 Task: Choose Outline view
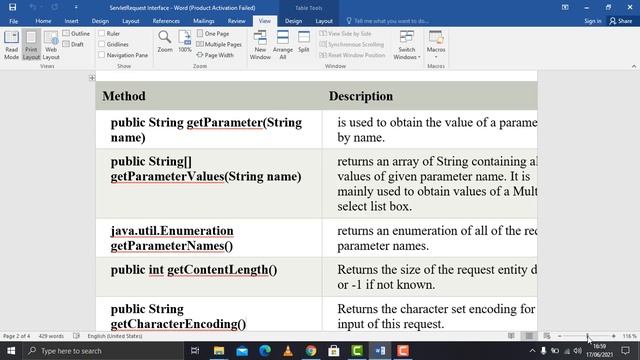click(x=76, y=33)
